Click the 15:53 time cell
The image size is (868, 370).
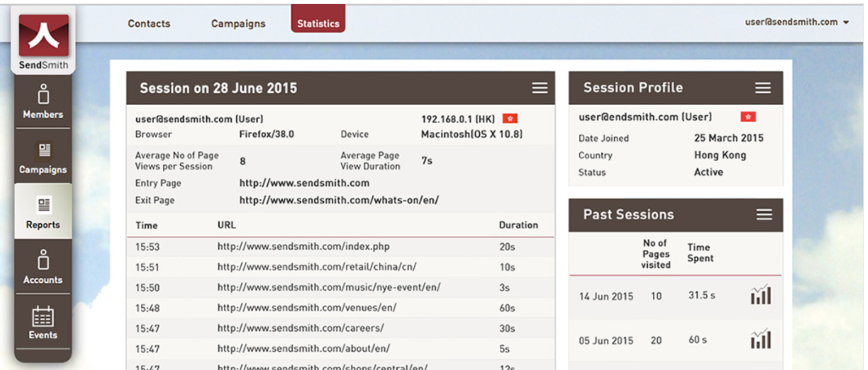(147, 247)
